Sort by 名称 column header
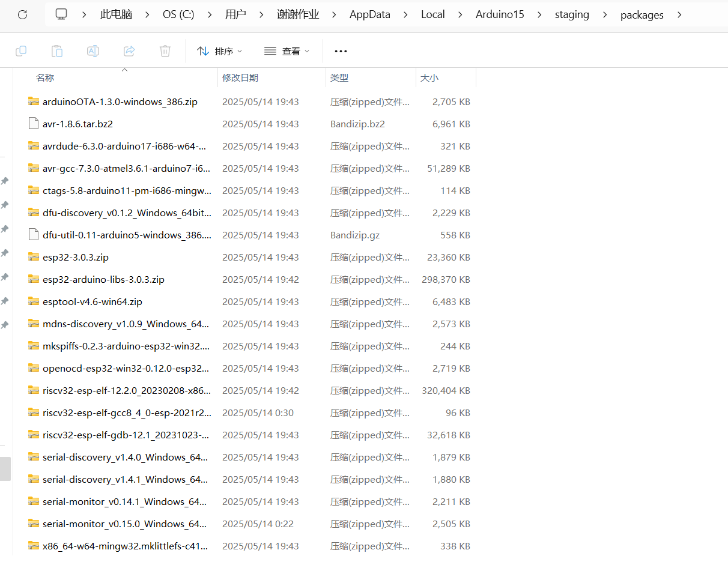 tap(45, 77)
